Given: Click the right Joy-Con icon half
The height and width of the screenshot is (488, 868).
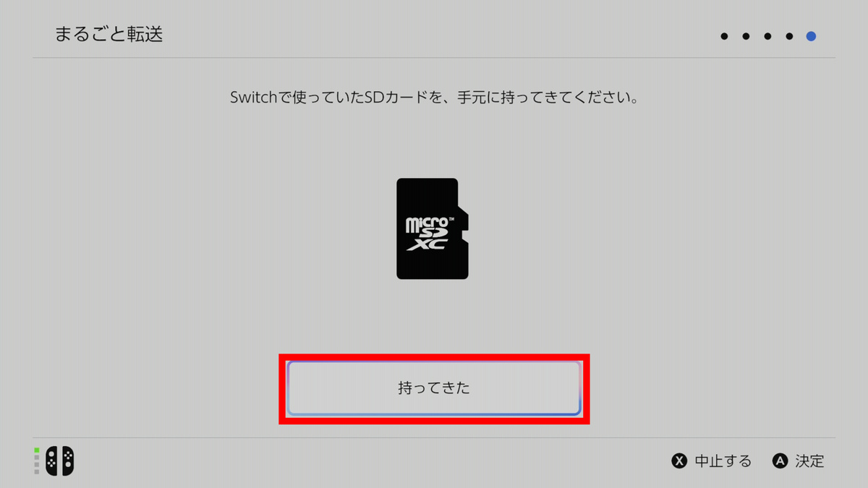Looking at the screenshot, I should 67,461.
